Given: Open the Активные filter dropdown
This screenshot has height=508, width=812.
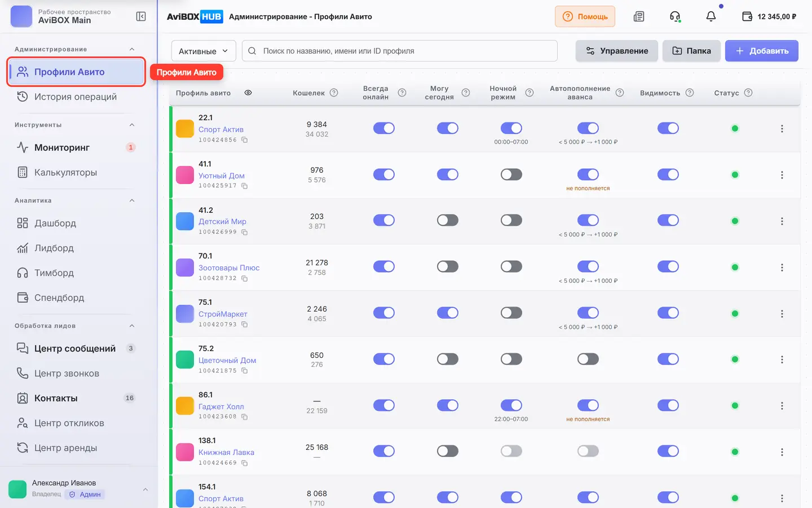Looking at the screenshot, I should coord(204,51).
